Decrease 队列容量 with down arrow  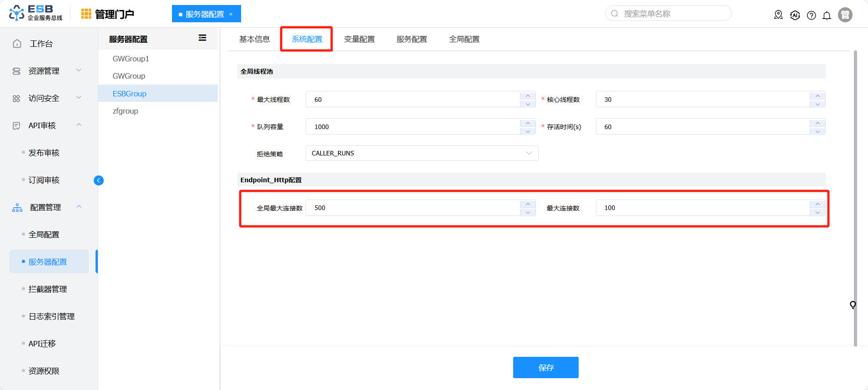(528, 131)
